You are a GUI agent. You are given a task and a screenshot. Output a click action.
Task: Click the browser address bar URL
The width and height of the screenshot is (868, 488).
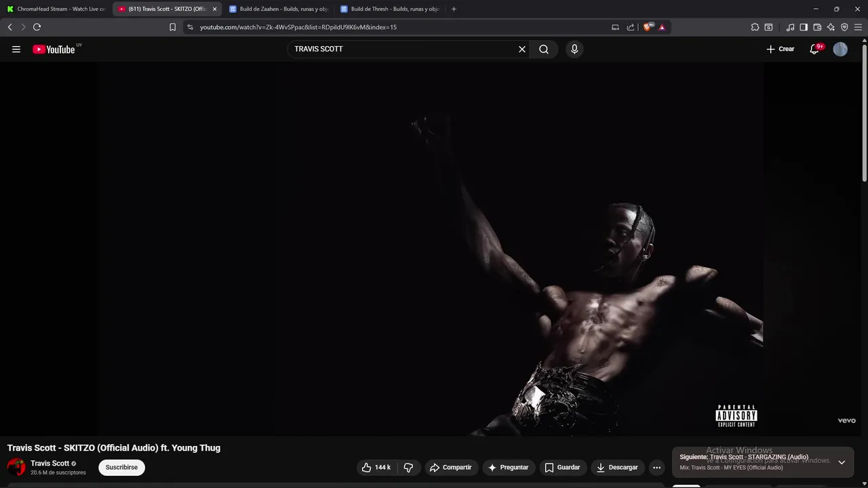coord(298,27)
